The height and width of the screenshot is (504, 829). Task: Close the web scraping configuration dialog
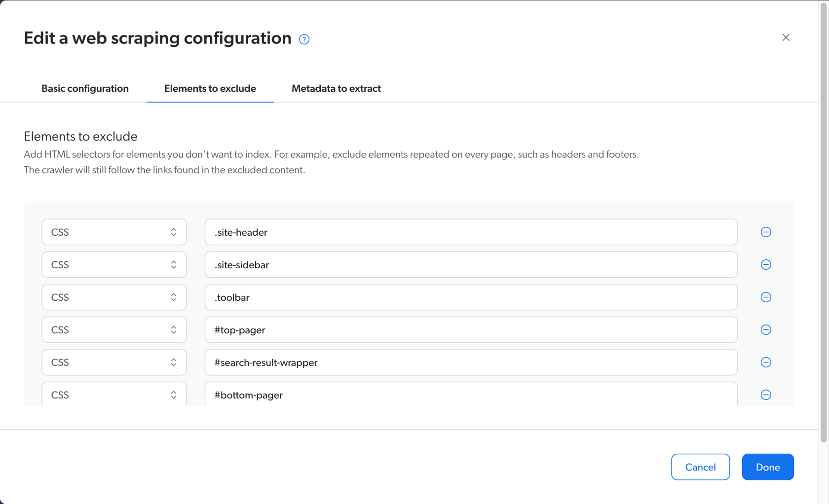786,37
